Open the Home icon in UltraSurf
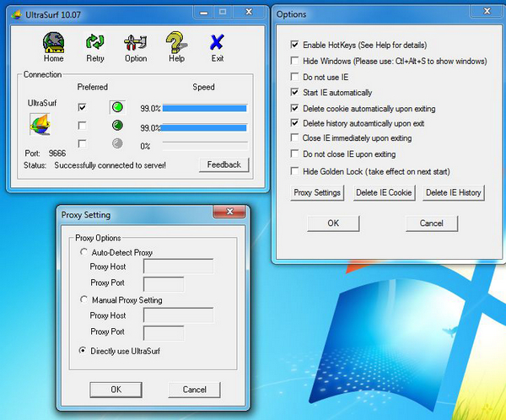This screenshot has width=506, height=420. tap(54, 47)
